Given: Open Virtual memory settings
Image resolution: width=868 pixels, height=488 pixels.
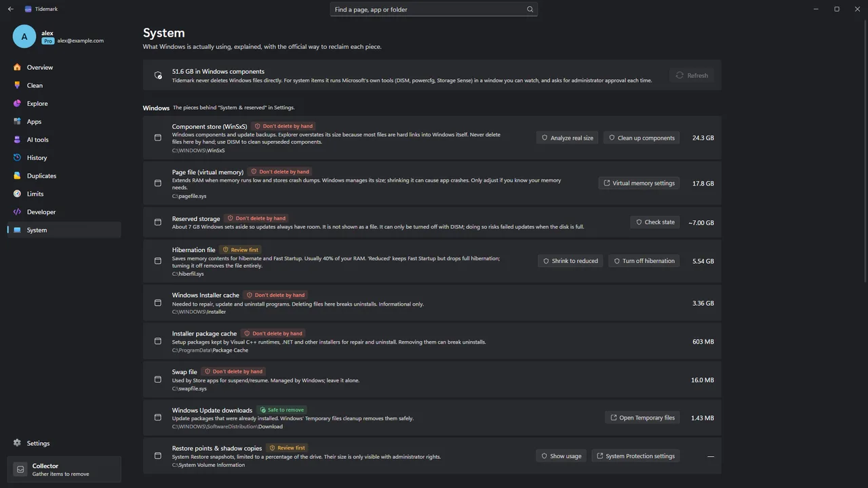Looking at the screenshot, I should 639,183.
